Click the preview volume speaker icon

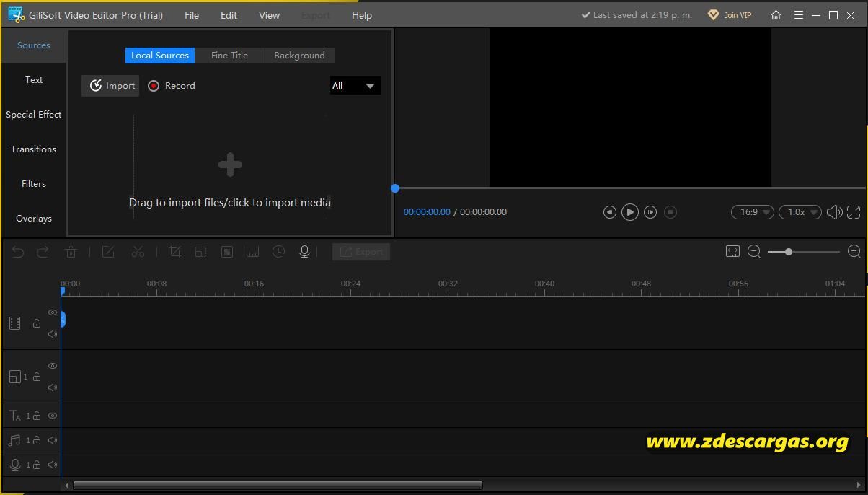(834, 212)
